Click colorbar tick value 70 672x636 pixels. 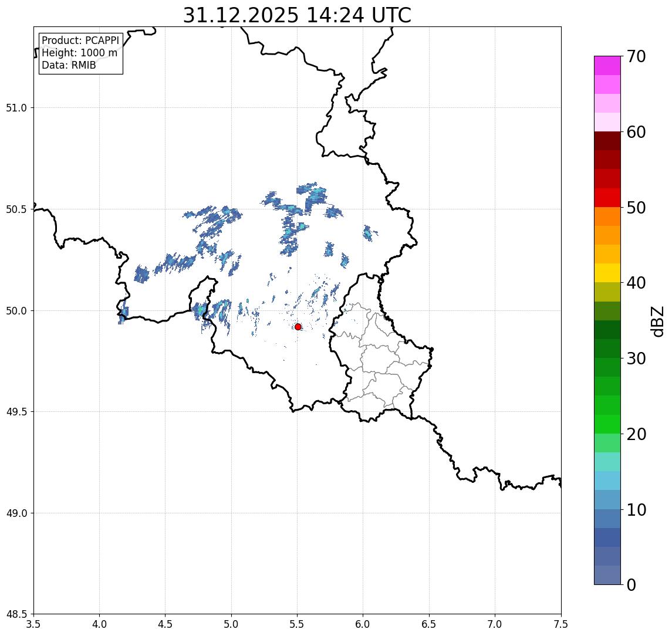(x=636, y=56)
